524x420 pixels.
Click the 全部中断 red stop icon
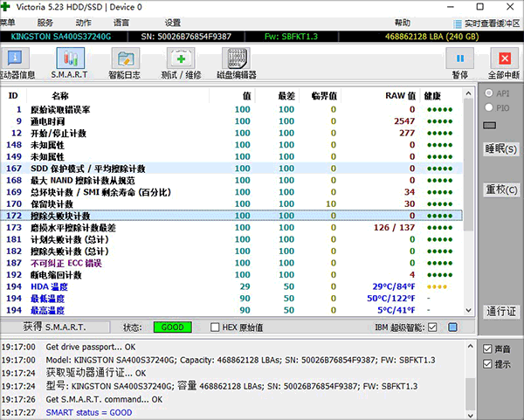[x=504, y=59]
